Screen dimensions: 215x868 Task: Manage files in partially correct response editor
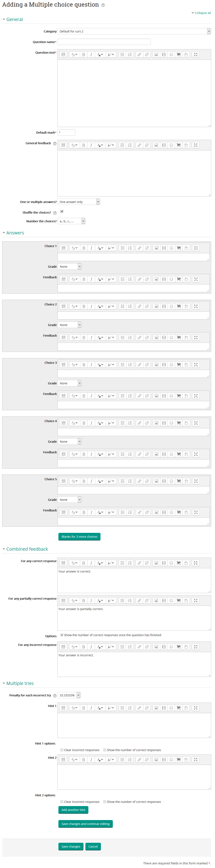[x=186, y=601]
